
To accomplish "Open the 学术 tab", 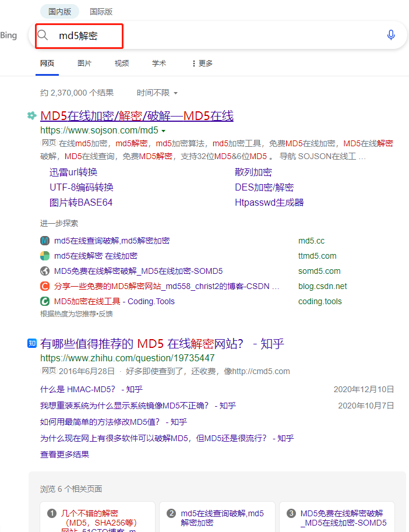I will tap(159, 64).
